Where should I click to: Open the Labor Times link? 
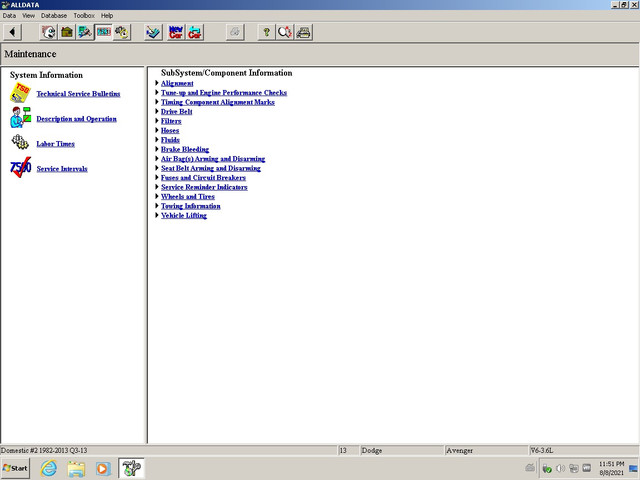pos(56,144)
